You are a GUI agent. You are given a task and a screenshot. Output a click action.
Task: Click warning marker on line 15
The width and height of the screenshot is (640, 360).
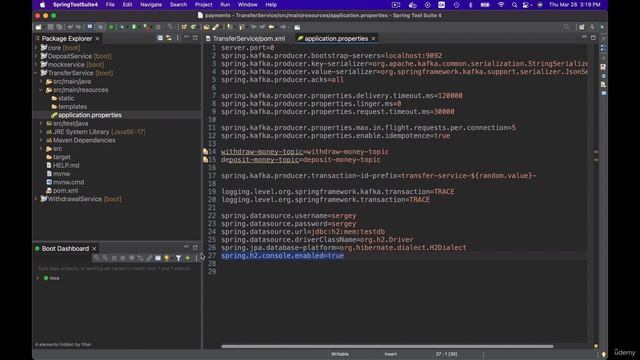[x=205, y=160]
